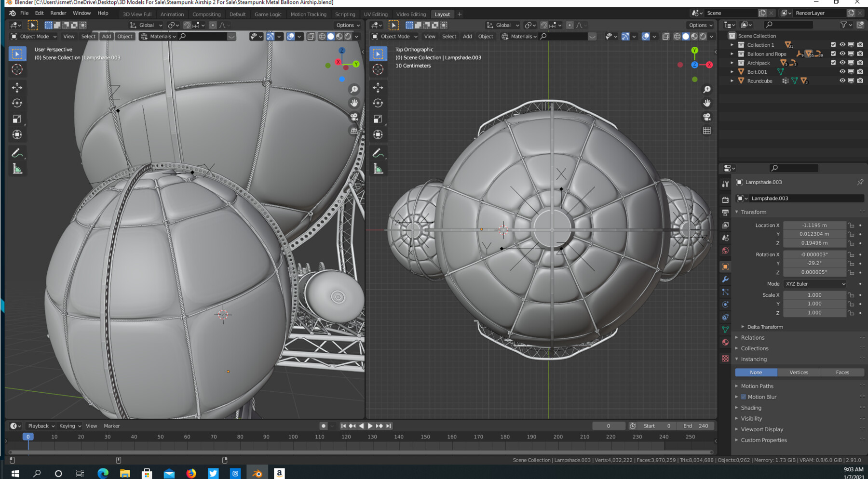868x479 pixels.
Task: Expand the Motion Paths section
Action: 757,386
